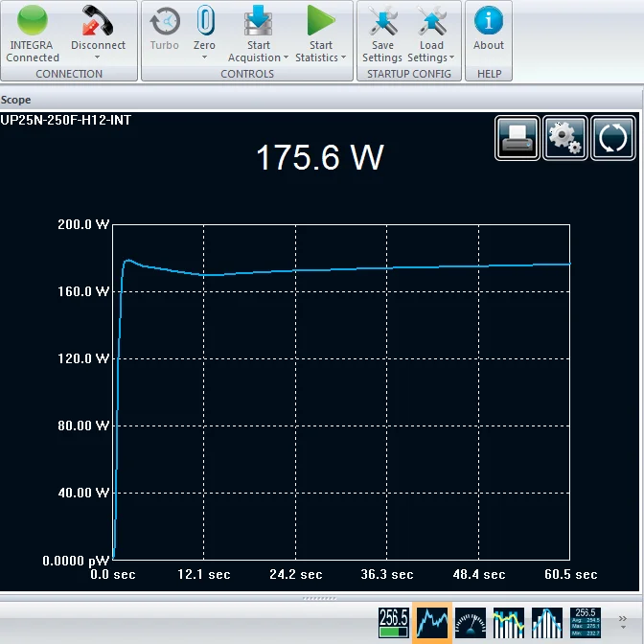
Task: Select the histogram display view
Action: pos(547,621)
